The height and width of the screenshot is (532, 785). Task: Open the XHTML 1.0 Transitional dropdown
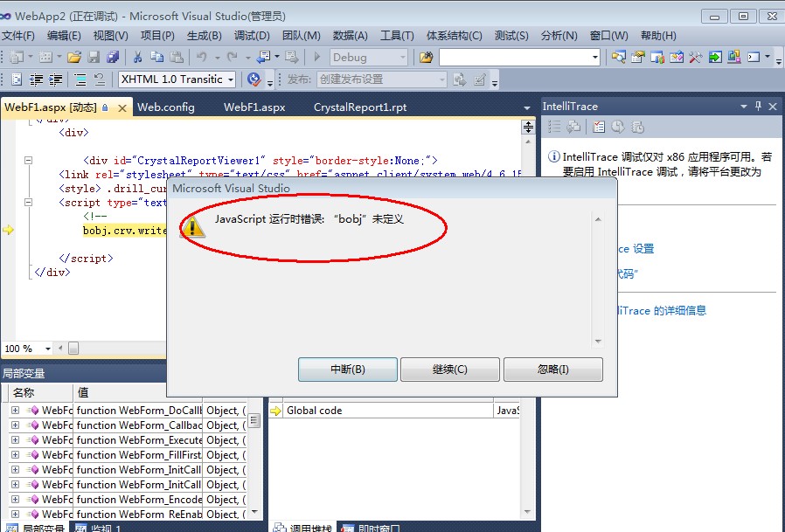point(177,79)
